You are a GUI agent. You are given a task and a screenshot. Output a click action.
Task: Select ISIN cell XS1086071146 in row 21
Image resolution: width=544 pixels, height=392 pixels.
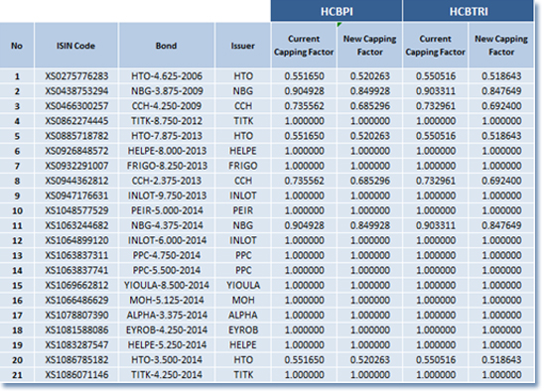[76, 375]
